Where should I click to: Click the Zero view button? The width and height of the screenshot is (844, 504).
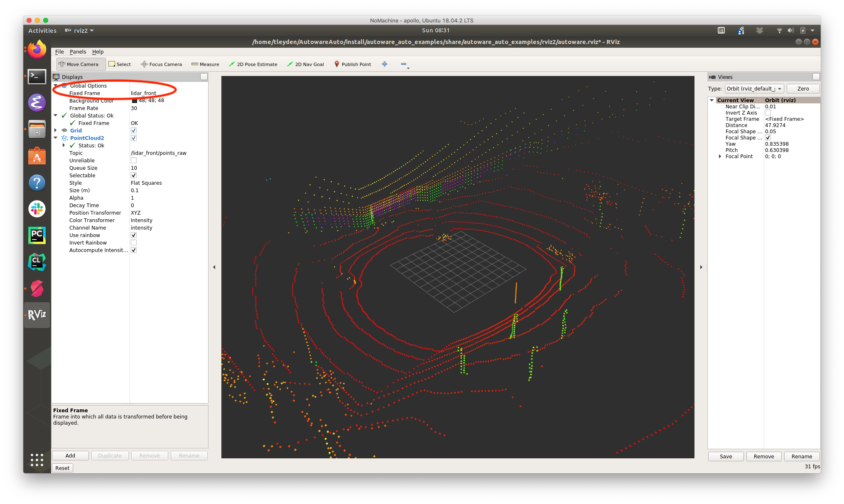tap(803, 88)
